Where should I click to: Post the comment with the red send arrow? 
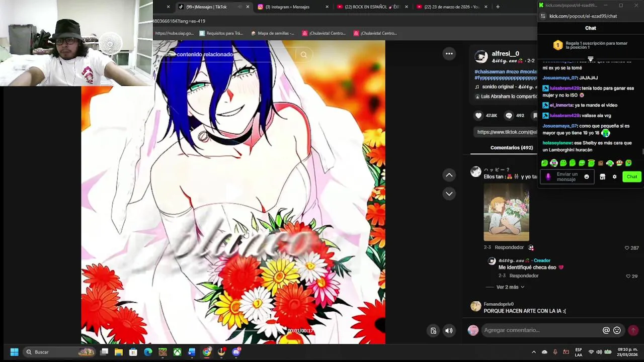click(633, 330)
